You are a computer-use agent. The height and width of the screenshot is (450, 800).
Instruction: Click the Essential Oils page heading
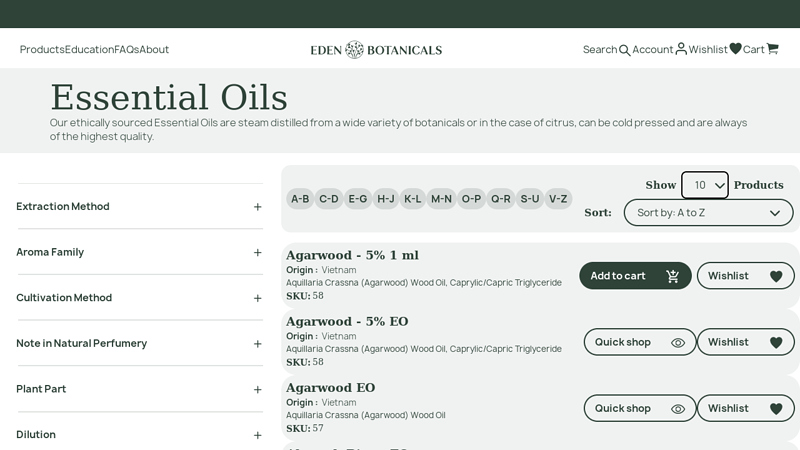(x=169, y=97)
